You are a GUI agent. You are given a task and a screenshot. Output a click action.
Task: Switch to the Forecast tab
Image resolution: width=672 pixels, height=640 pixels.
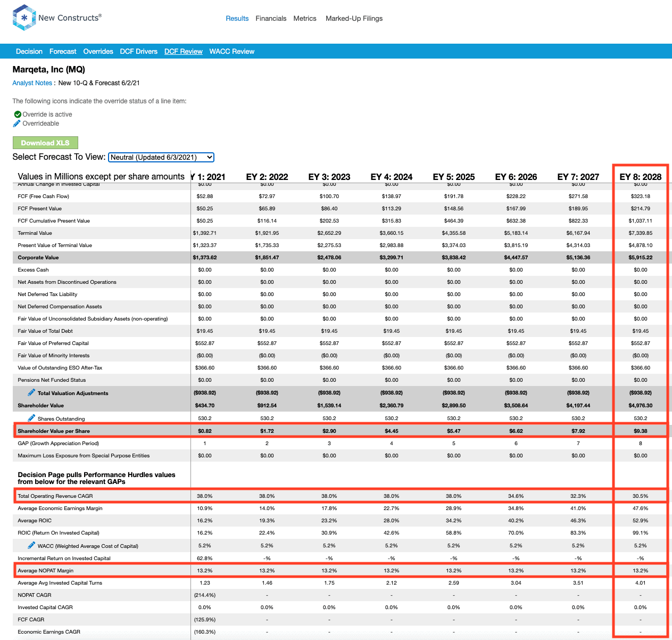click(x=63, y=51)
